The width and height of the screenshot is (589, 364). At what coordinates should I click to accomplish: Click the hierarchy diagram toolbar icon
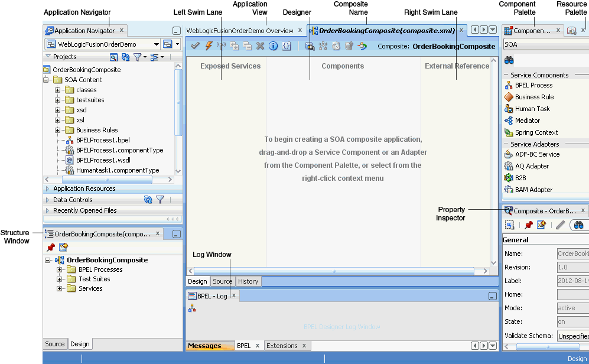[x=323, y=46]
